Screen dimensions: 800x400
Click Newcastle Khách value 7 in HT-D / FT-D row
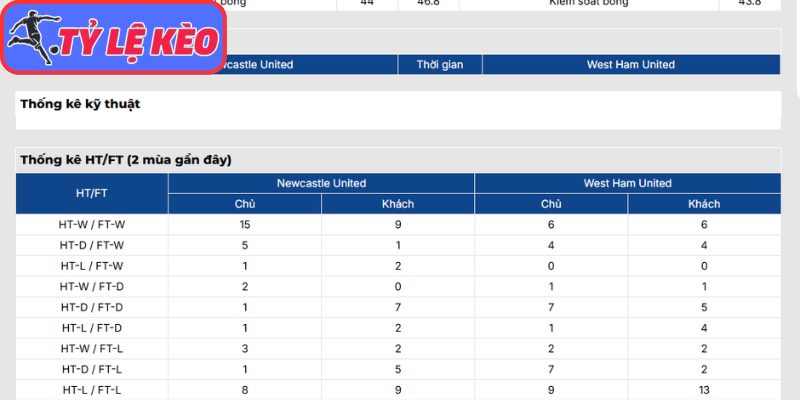click(x=398, y=307)
